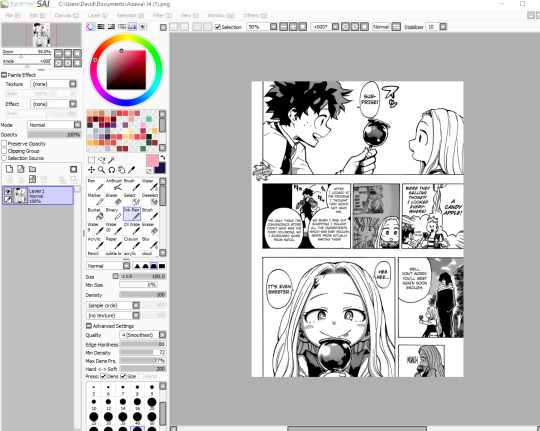Create a new normal layer
This screenshot has width=540, height=431.
(10, 169)
